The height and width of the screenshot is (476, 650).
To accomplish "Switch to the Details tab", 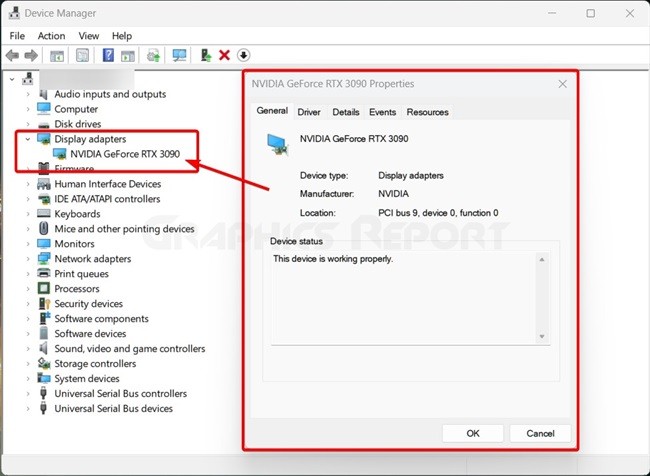I will [346, 112].
